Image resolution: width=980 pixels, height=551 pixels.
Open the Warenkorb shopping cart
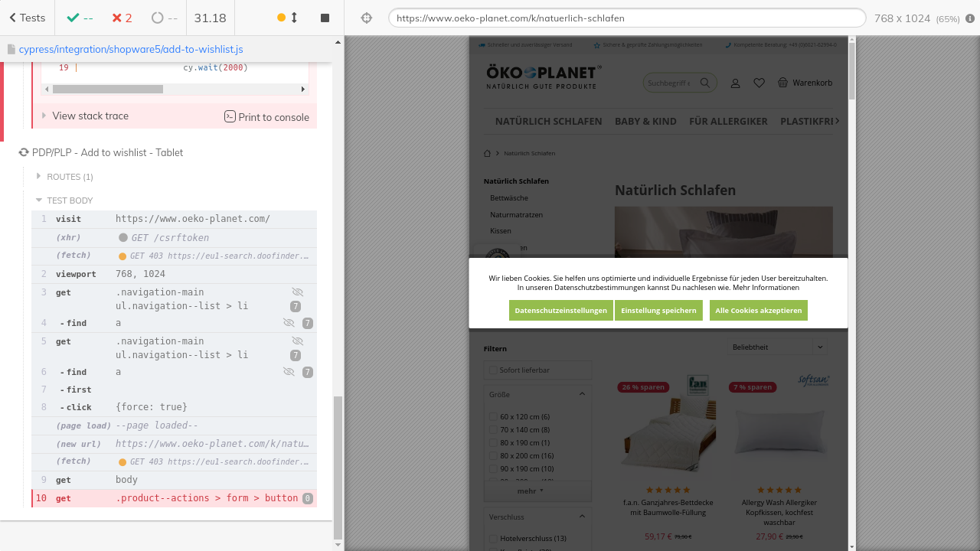point(805,83)
